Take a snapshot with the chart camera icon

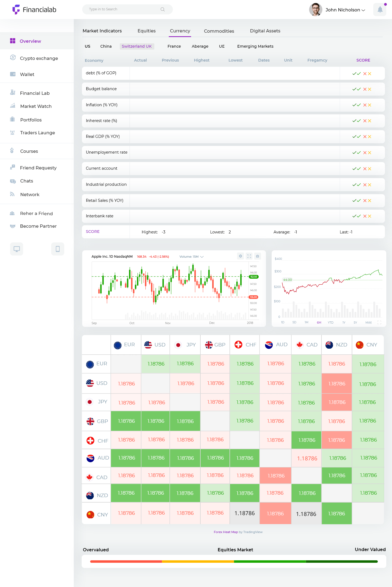258,256
